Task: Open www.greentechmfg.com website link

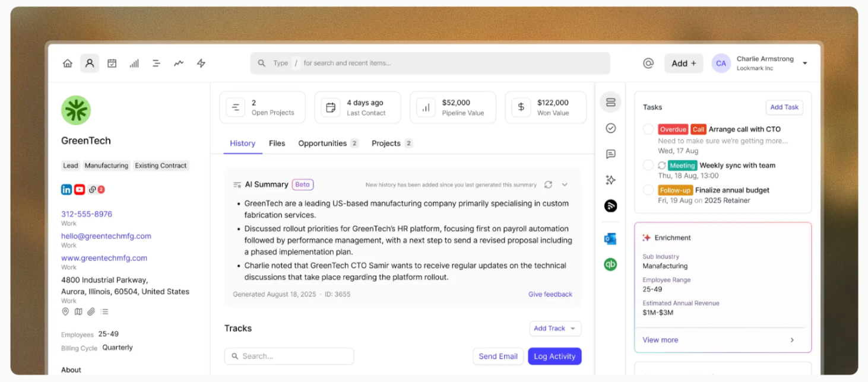Action: click(104, 258)
